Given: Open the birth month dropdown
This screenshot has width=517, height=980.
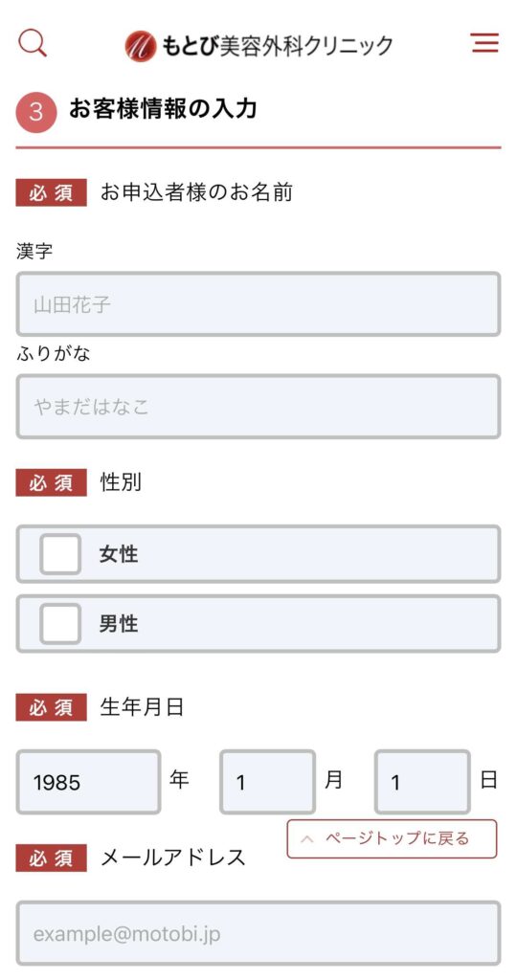Looking at the screenshot, I should [267, 782].
